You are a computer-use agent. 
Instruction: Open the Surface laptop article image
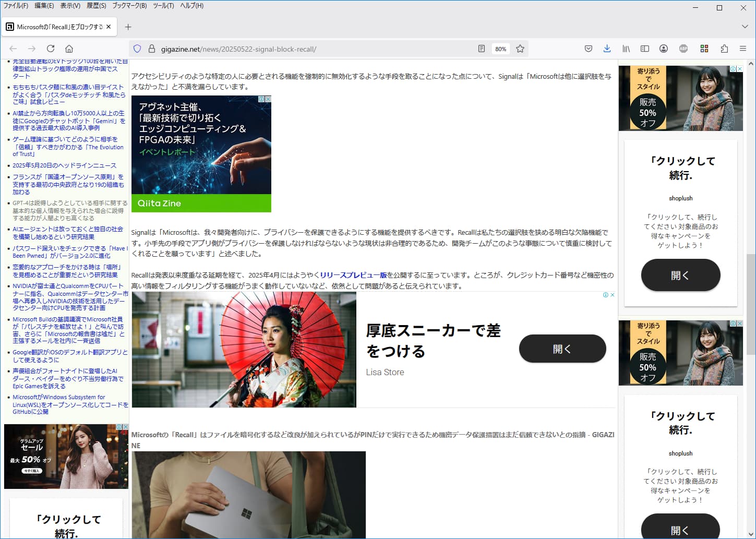click(x=248, y=495)
